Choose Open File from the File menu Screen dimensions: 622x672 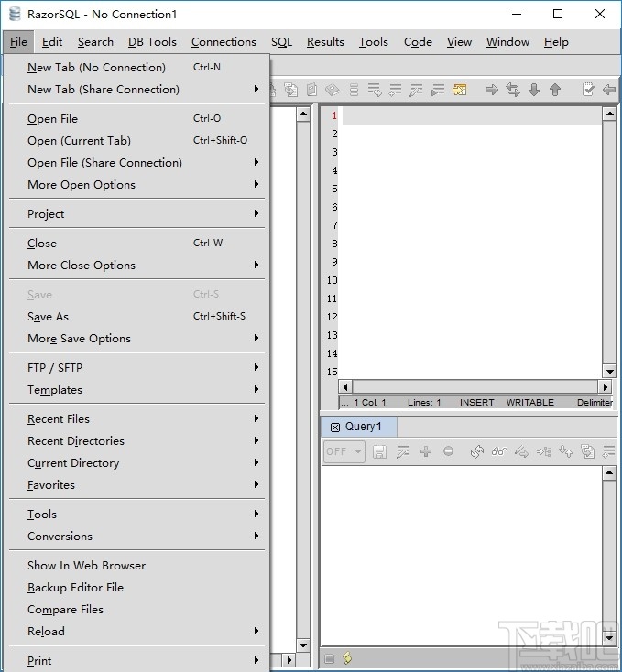(136, 119)
